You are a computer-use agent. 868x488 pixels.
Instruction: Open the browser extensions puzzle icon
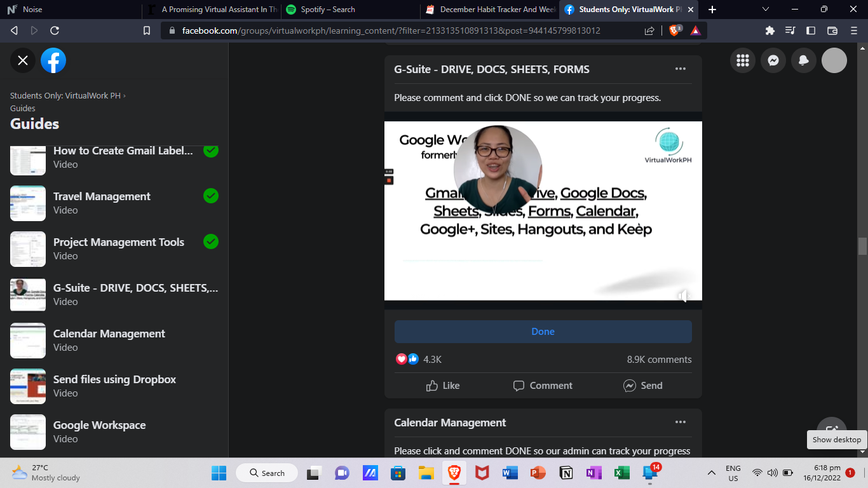[770, 30]
